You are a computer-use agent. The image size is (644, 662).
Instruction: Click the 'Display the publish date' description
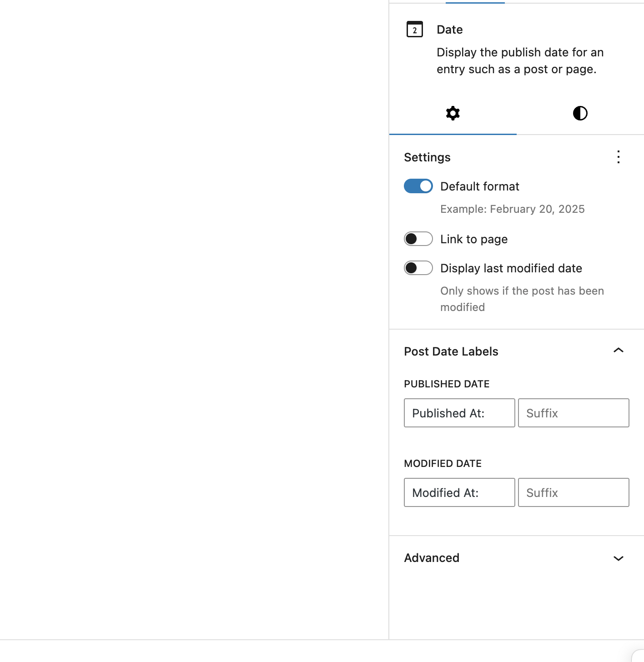point(520,61)
